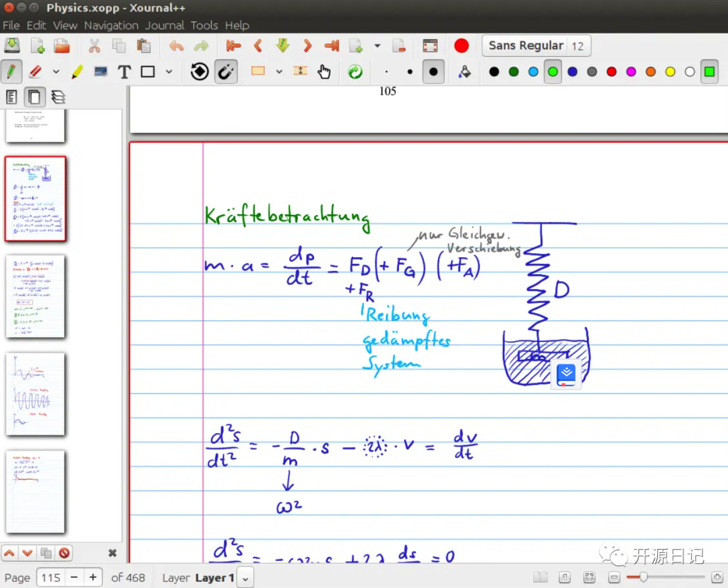This screenshot has width=728, height=588.
Task: Toggle the shape recognizer tool
Action: click(200, 72)
